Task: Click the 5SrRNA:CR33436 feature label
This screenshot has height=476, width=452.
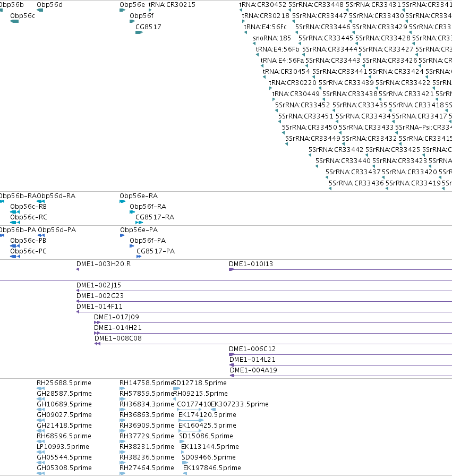Action: pyautogui.click(x=356, y=183)
